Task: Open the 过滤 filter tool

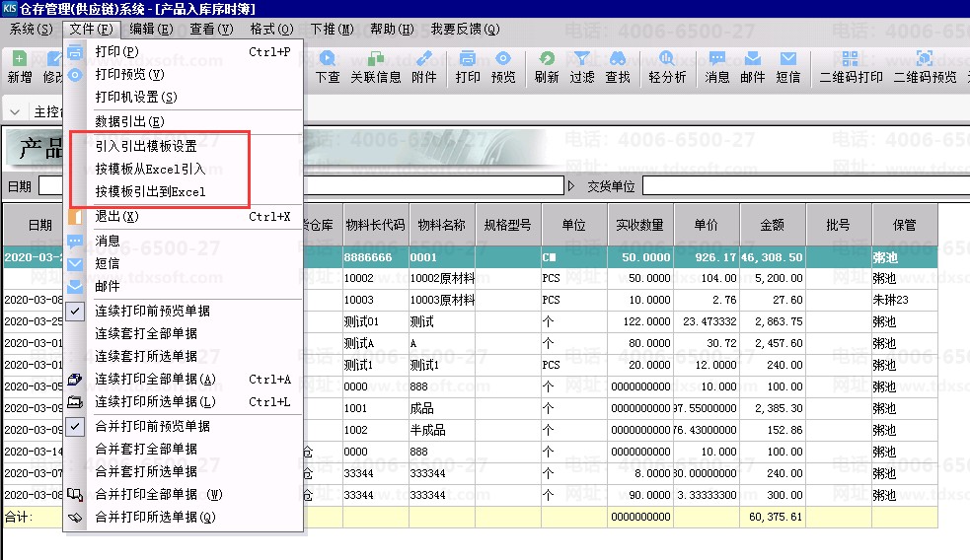Action: (582, 66)
